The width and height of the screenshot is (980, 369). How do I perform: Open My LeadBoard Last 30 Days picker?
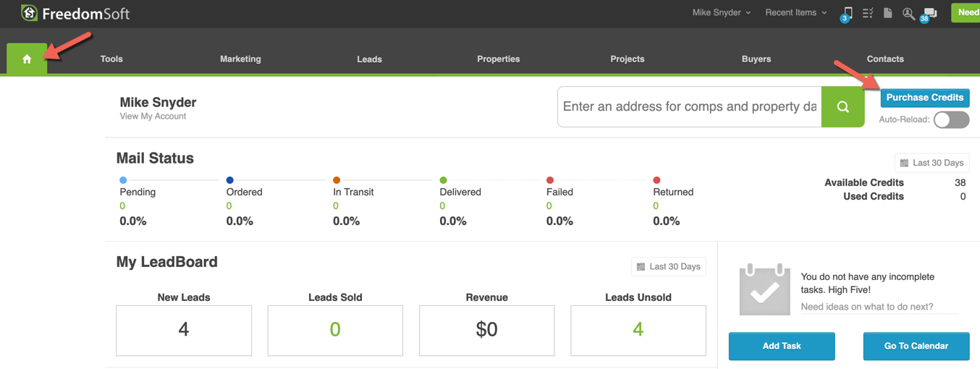[x=668, y=267]
